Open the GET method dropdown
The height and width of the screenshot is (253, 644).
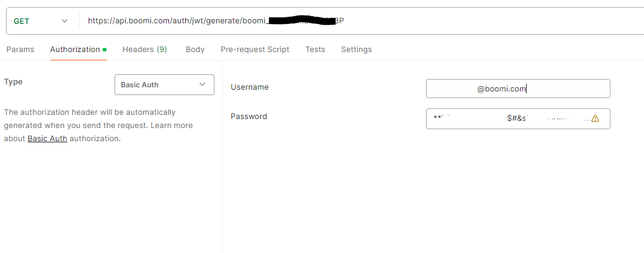click(x=40, y=21)
